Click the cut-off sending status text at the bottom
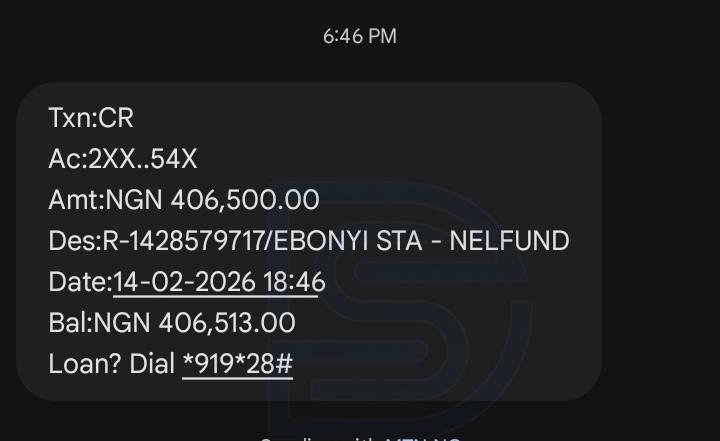 pyautogui.click(x=360, y=437)
